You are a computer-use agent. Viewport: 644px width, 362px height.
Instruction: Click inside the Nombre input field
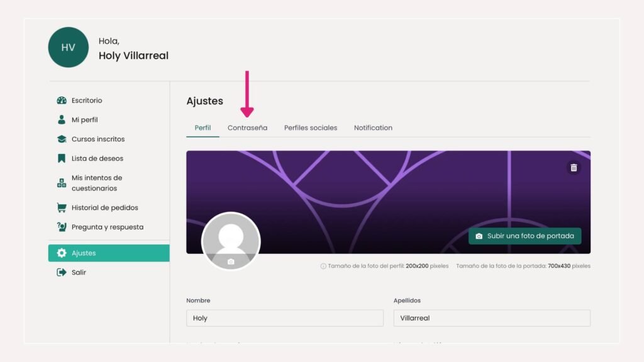(284, 318)
